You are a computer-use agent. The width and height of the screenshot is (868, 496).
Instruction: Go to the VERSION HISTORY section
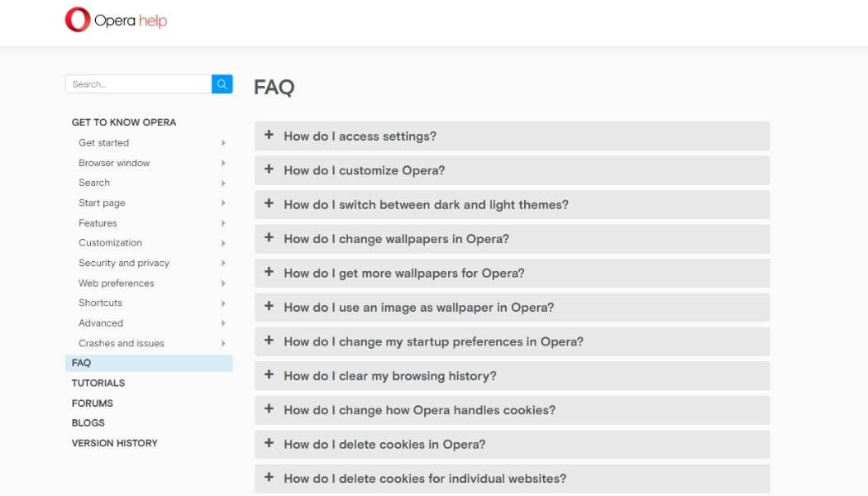pyautogui.click(x=115, y=443)
